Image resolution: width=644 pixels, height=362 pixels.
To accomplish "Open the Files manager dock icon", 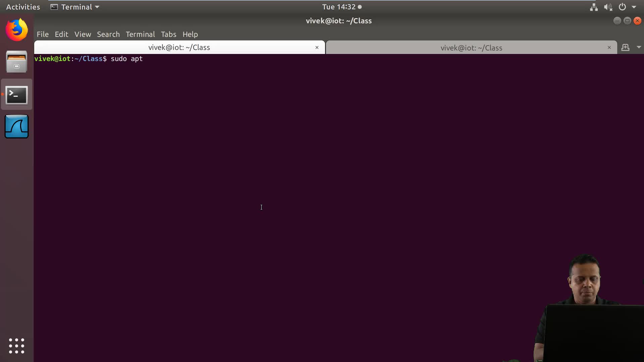I will 16,62.
